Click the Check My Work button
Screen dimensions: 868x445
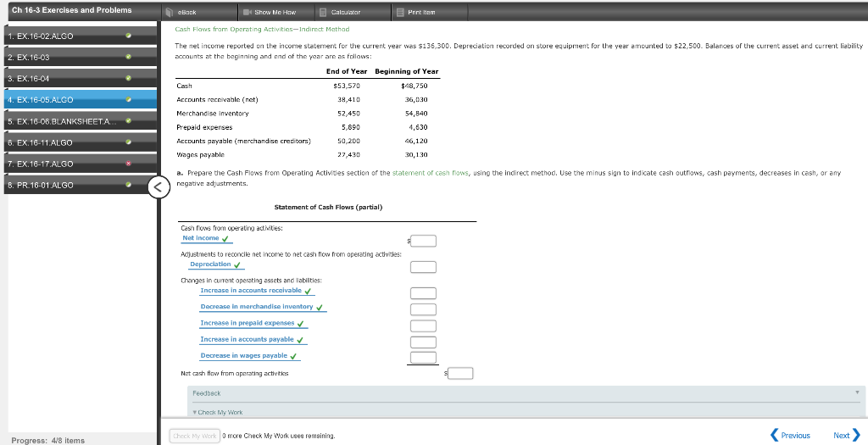(194, 437)
